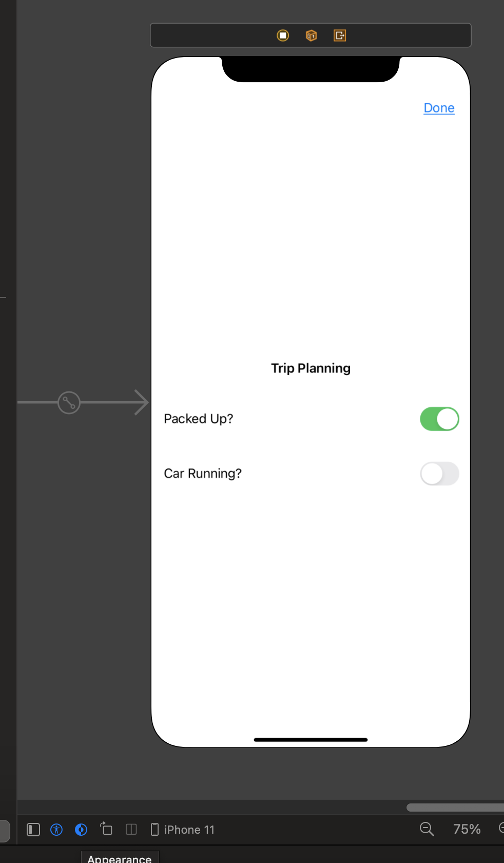Click the split layout icon beside rotate
The image size is (504, 863).
pos(131,830)
